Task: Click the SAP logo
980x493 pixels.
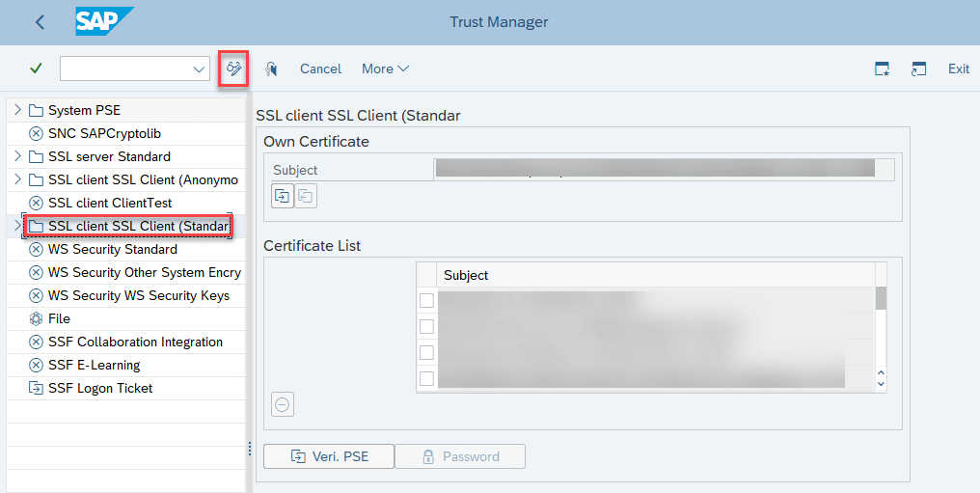Action: point(104,21)
